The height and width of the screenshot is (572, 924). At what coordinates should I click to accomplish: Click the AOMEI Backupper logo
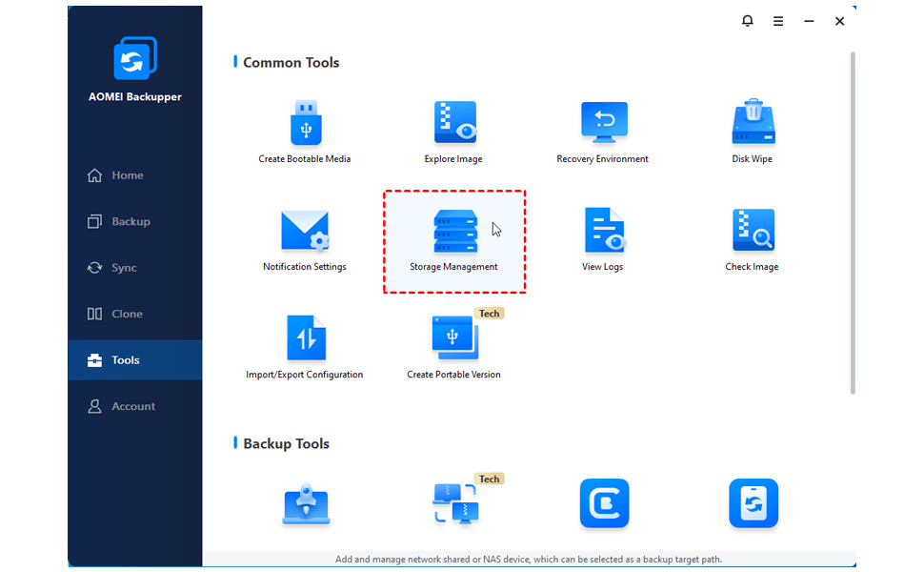click(135, 58)
